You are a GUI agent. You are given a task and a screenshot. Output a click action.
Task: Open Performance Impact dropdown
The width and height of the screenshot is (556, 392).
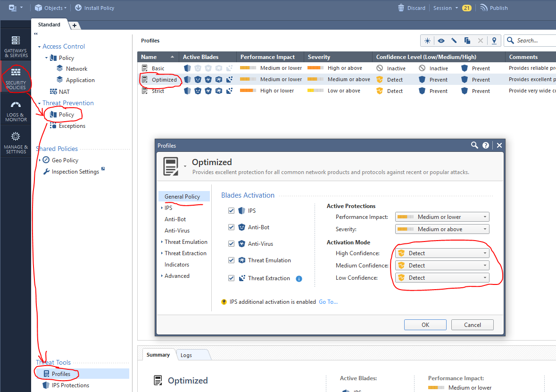point(442,217)
